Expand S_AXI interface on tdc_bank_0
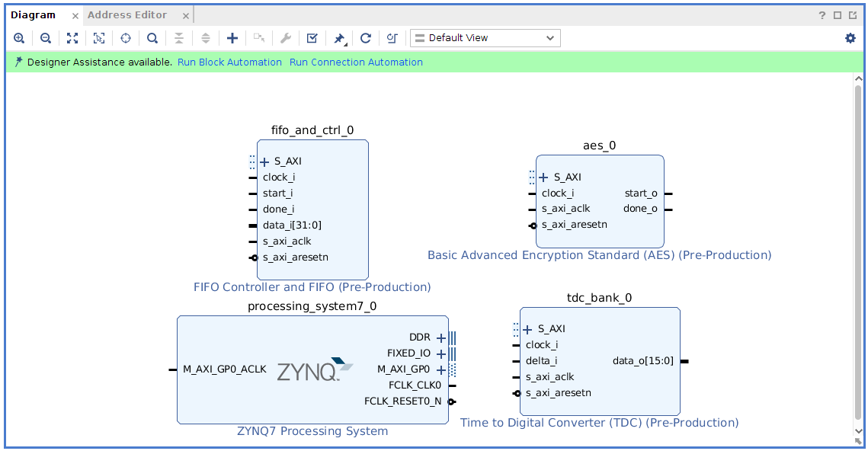Screen dimensions: 868x451 pos(527,329)
